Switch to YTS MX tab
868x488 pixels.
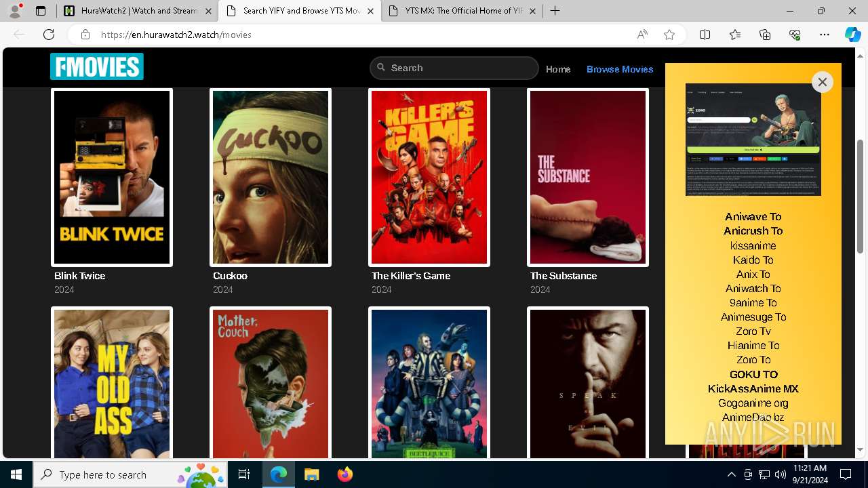click(x=462, y=11)
